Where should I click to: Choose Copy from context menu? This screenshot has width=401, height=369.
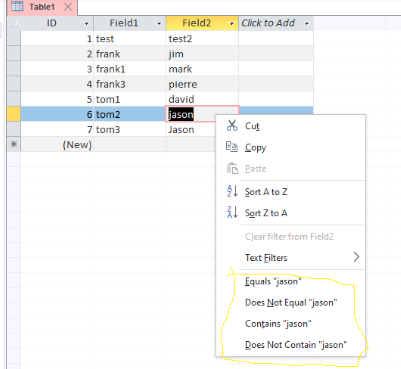click(290, 147)
